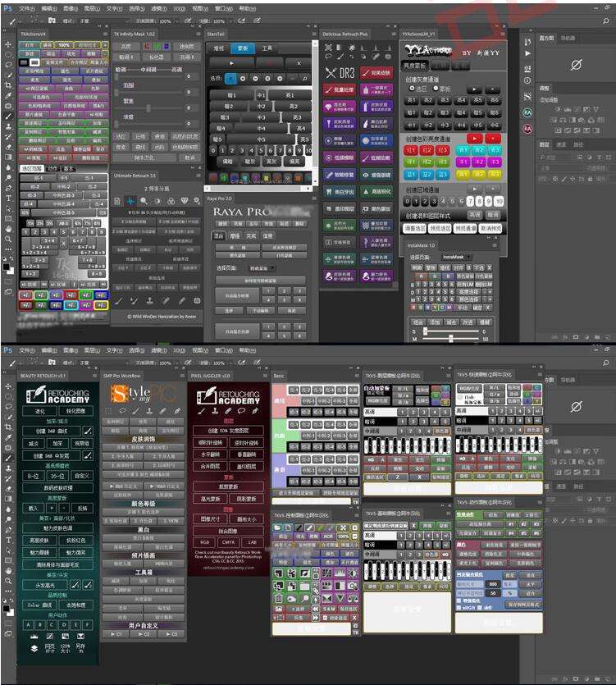
Task: Select Type tool in upper Photoshop toolbar
Action: coord(8,198)
